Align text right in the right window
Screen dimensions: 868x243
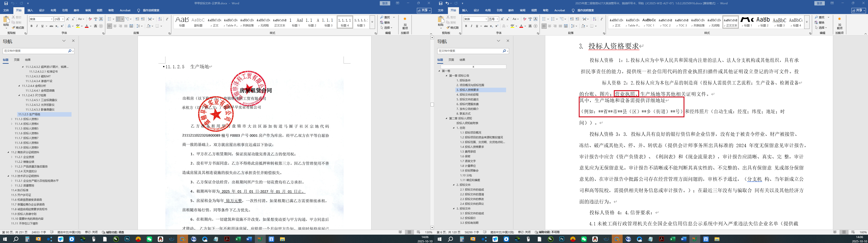(555, 26)
